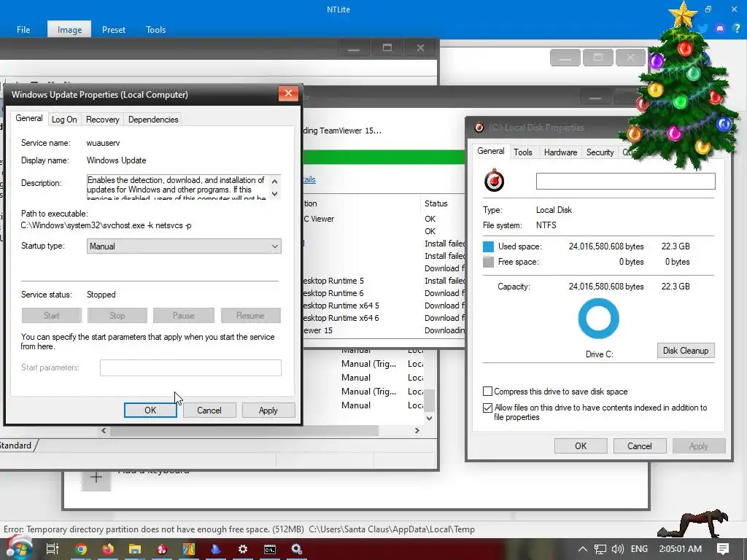
Task: Open NTLite Twitter bird icon
Action: click(703, 28)
